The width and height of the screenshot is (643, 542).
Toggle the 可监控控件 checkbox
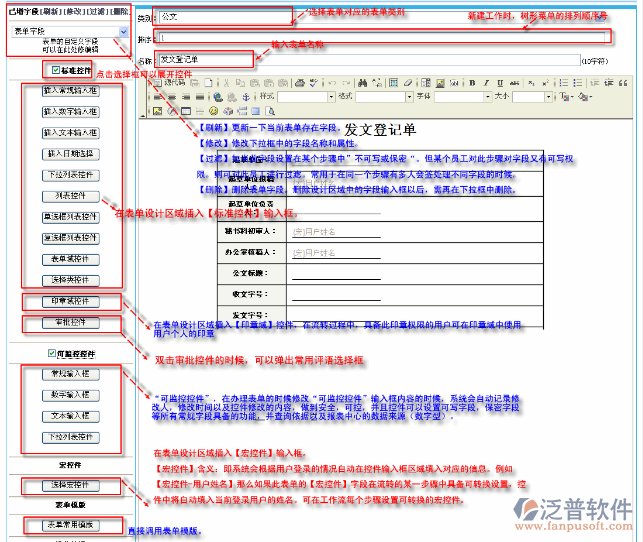[52, 354]
